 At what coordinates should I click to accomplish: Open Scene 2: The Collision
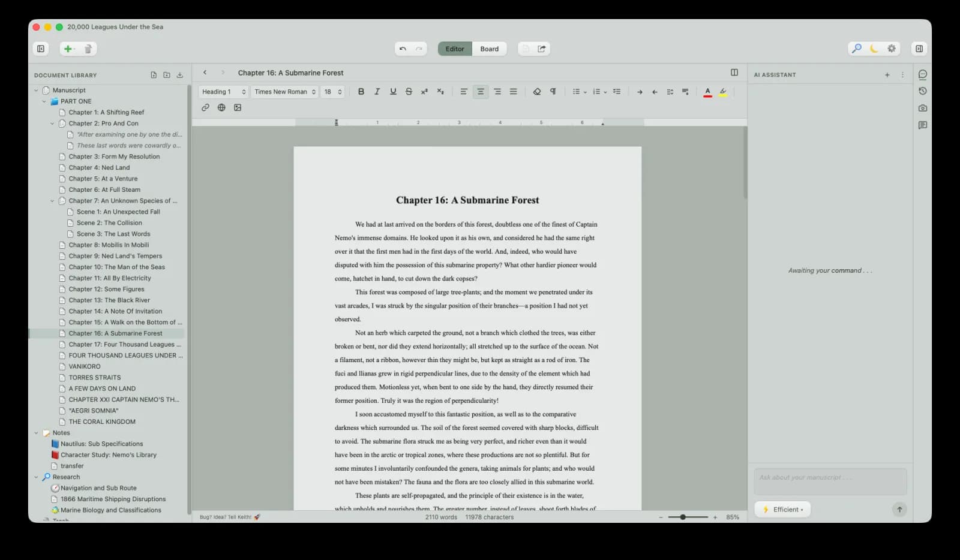[x=109, y=223]
